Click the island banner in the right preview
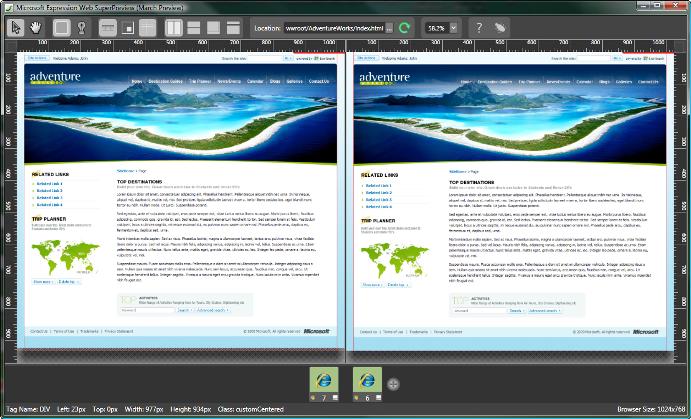691x419 pixels. (510, 115)
